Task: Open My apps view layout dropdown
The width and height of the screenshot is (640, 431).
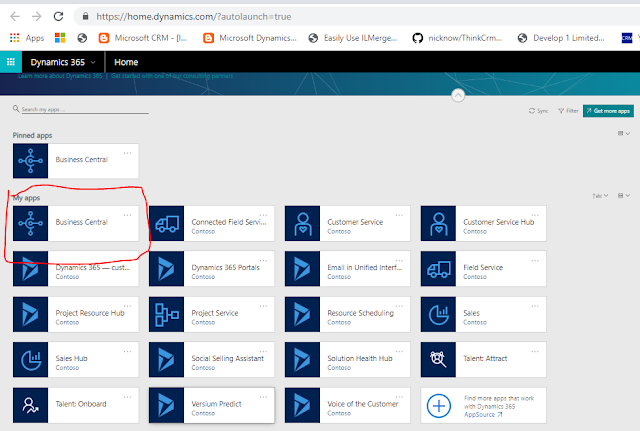Action: (x=624, y=196)
